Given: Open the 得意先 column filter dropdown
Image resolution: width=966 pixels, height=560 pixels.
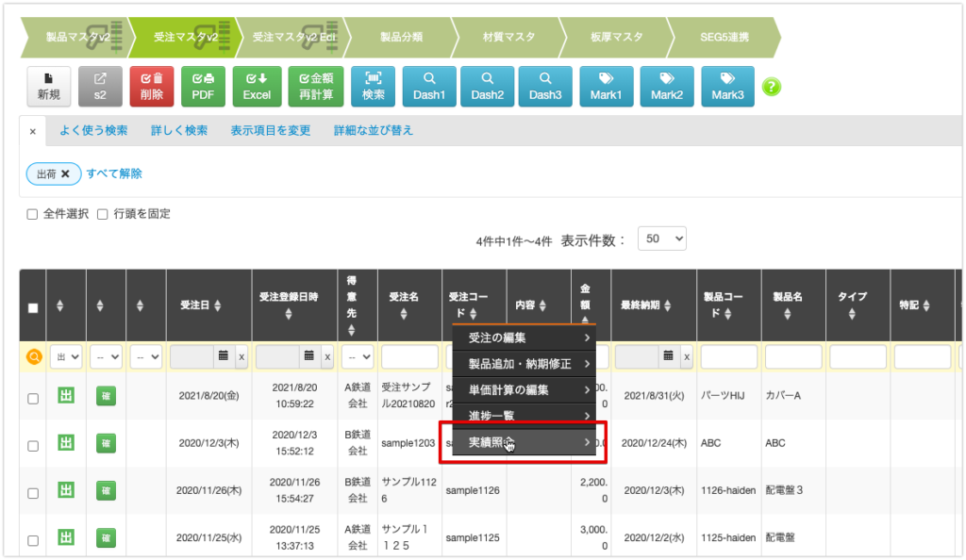Looking at the screenshot, I should (358, 356).
